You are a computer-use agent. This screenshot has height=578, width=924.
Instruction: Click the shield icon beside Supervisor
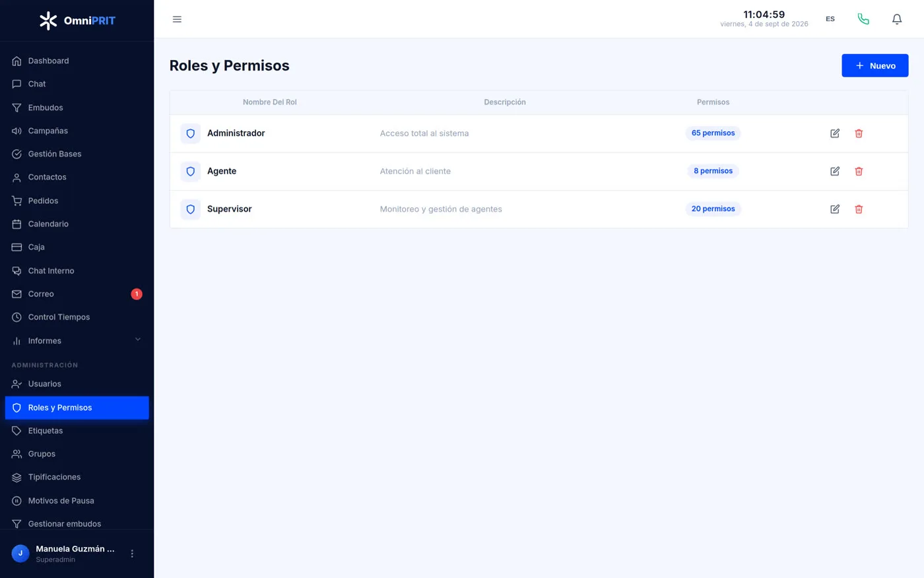pyautogui.click(x=191, y=209)
